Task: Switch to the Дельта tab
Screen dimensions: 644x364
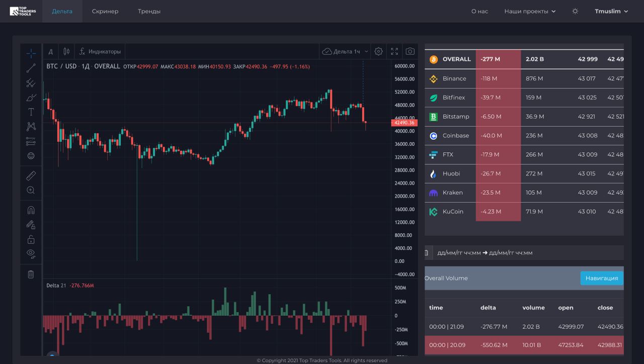Action: pos(62,11)
